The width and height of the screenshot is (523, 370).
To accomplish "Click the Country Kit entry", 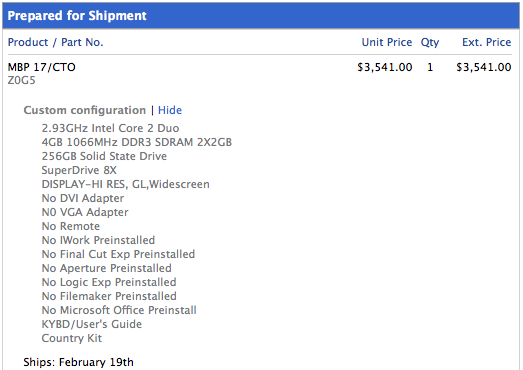I will 72,338.
